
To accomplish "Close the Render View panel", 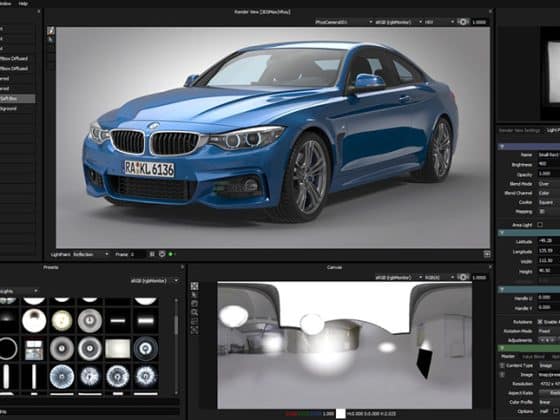I will pos(490,11).
